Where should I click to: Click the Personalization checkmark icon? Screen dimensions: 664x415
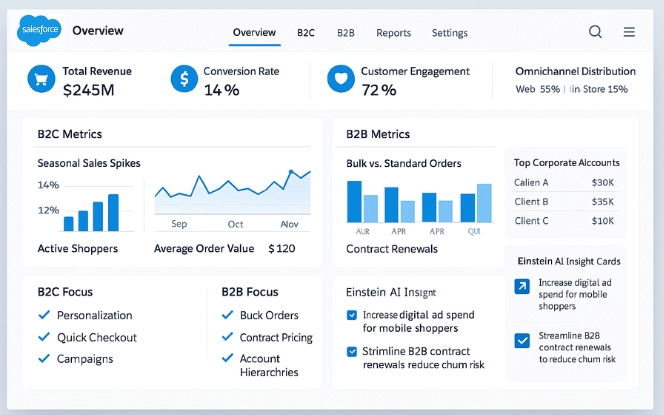pyautogui.click(x=43, y=316)
